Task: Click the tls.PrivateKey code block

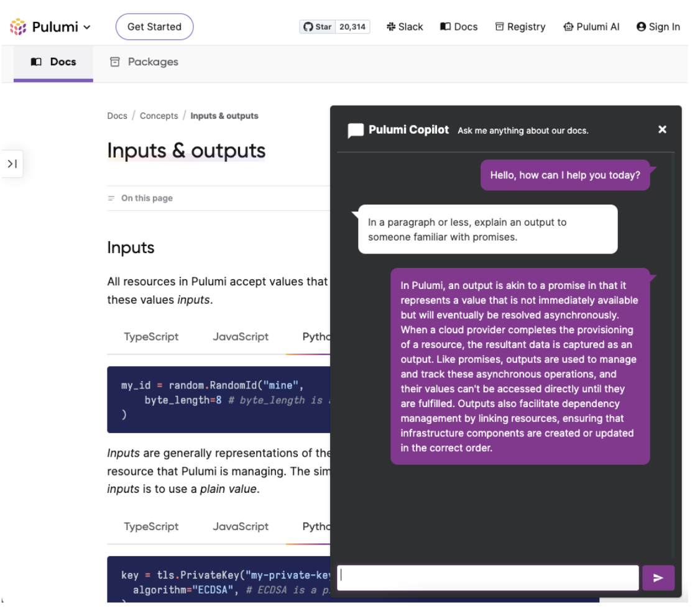Action: click(218, 579)
